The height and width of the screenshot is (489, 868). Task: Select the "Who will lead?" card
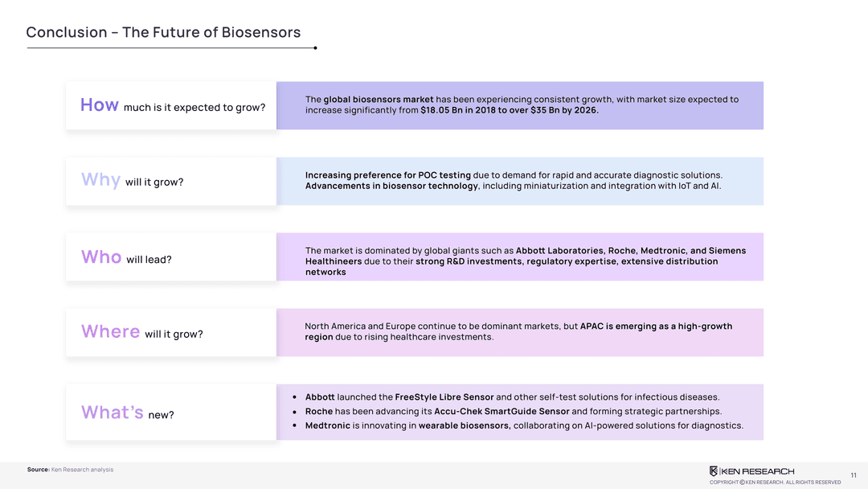[x=171, y=257]
